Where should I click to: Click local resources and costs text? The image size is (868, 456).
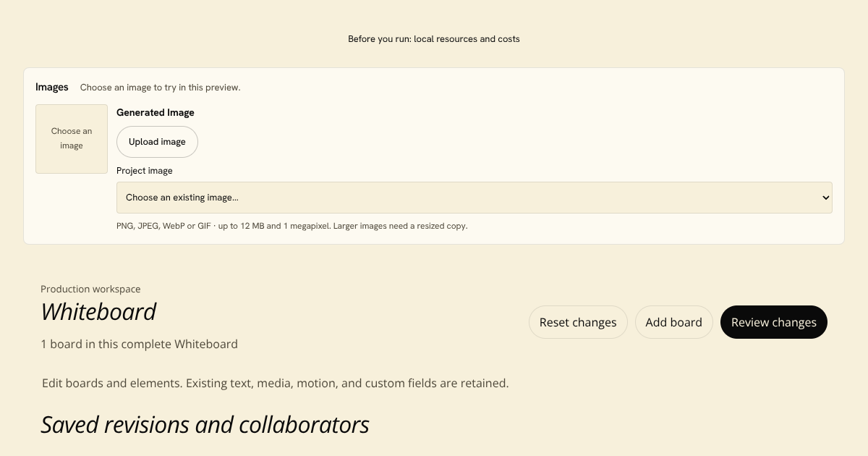coord(467,39)
